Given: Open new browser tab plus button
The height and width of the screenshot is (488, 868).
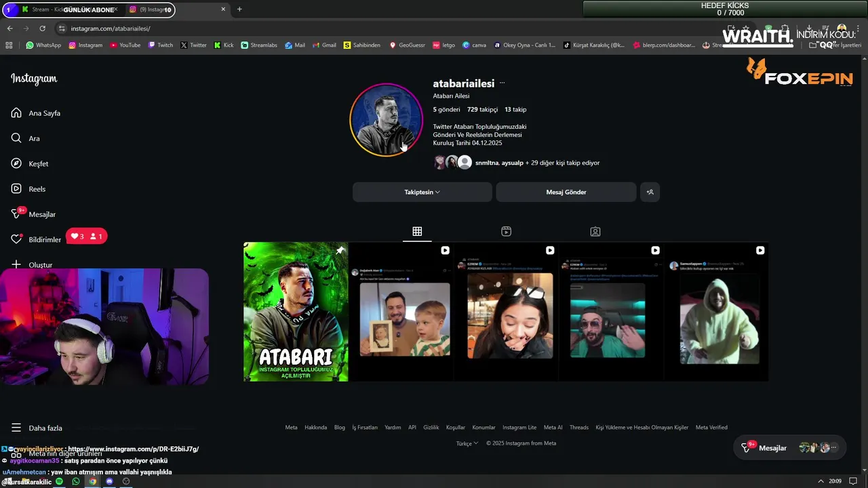Looking at the screenshot, I should click(239, 9).
